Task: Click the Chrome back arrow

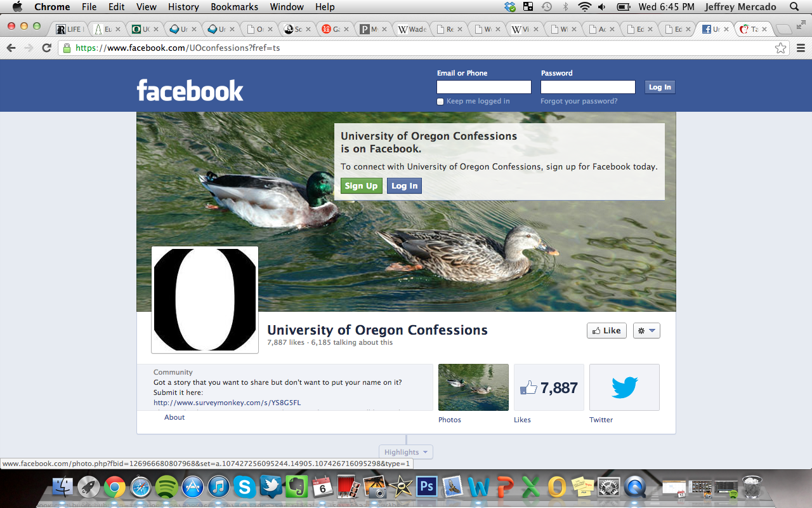Action: tap(11, 48)
